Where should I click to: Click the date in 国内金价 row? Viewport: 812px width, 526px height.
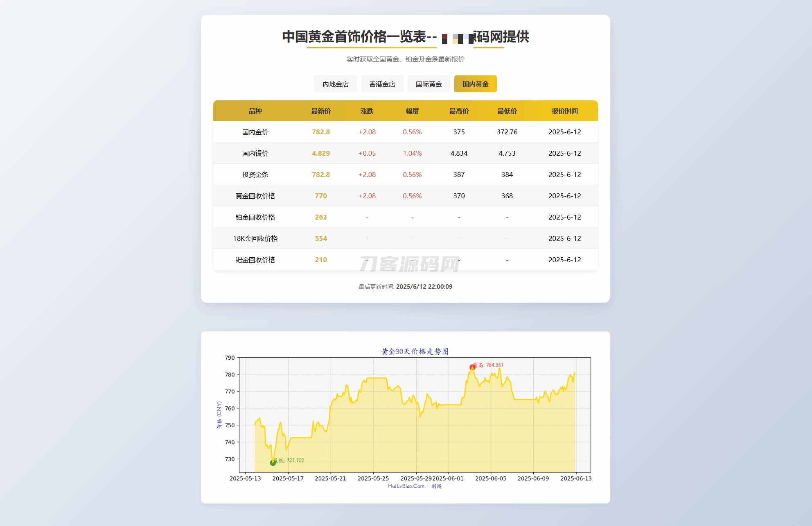(565, 132)
